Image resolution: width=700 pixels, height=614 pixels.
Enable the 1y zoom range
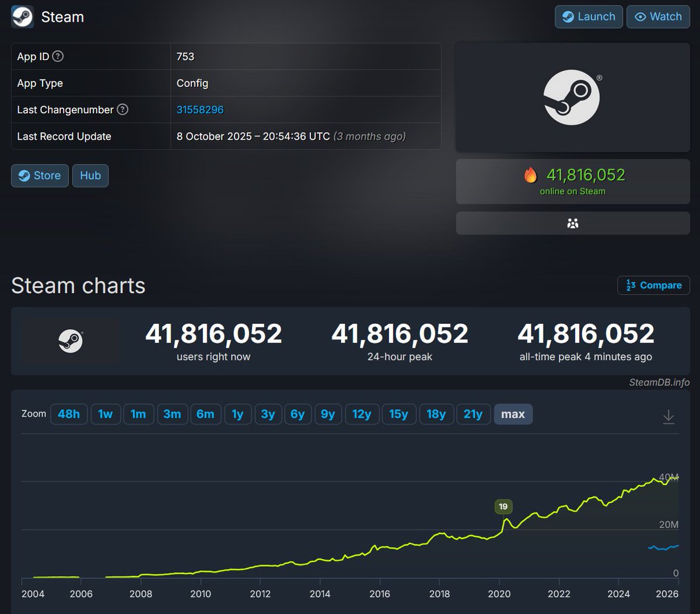click(237, 414)
